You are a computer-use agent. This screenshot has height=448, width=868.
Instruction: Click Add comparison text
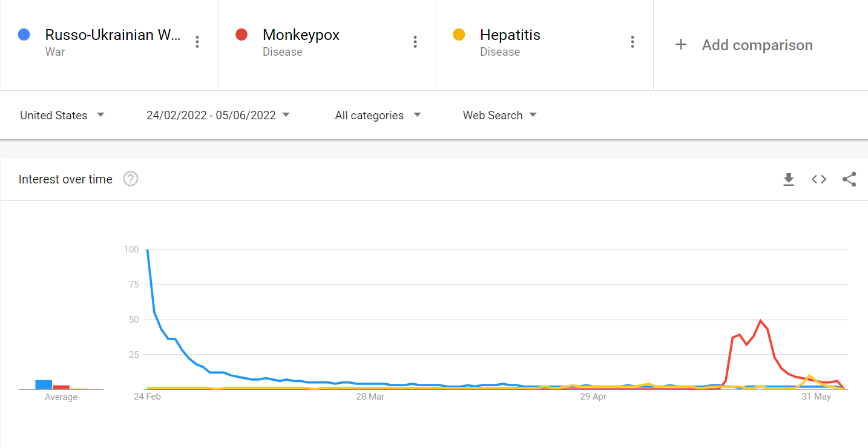click(x=757, y=45)
